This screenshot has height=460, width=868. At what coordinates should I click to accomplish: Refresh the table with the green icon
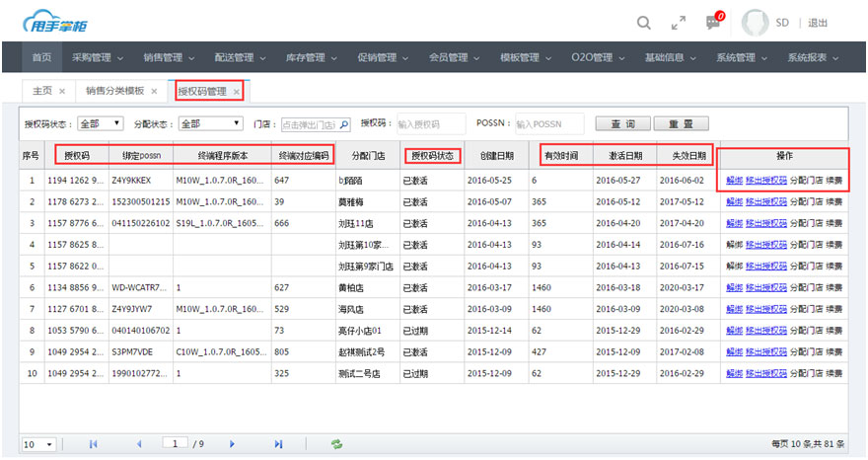click(336, 444)
